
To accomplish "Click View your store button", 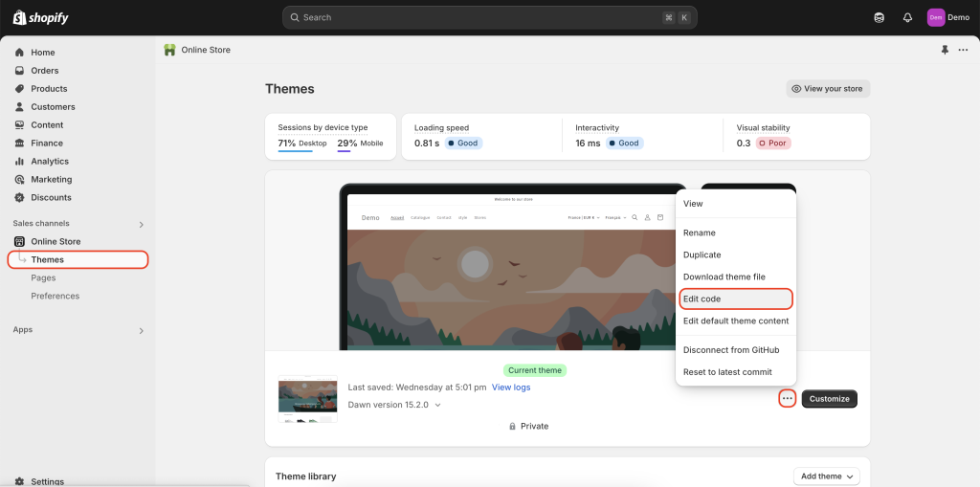I will click(x=828, y=89).
